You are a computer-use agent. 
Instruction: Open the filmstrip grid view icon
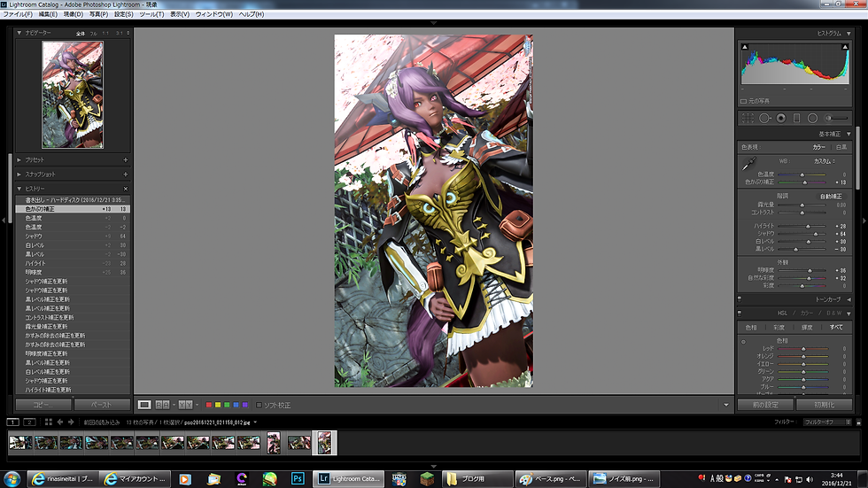(49, 422)
